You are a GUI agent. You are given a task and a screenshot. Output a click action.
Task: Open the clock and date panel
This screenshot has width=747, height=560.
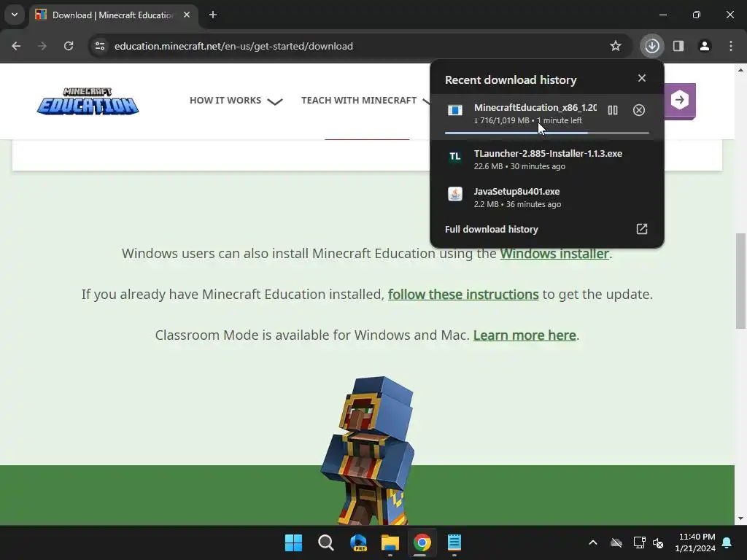pos(695,542)
